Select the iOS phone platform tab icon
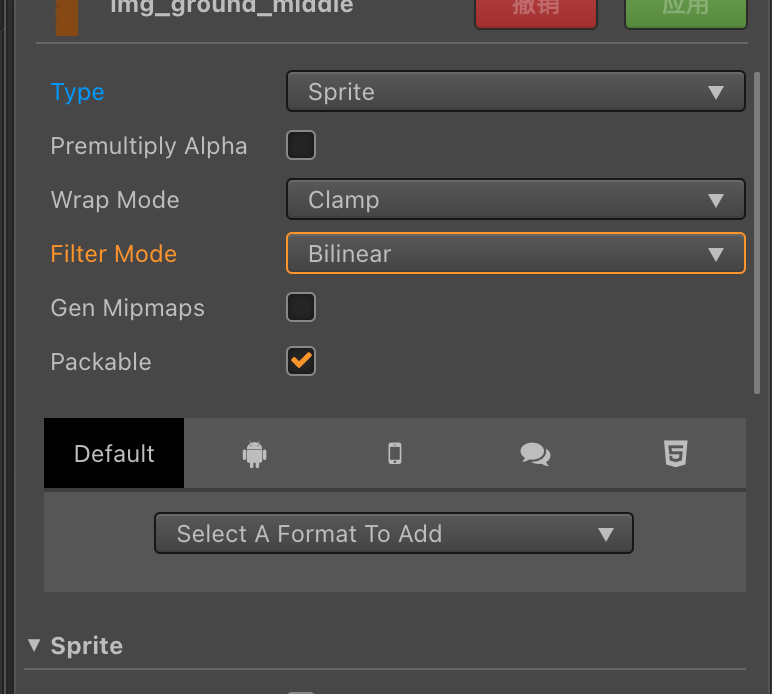772x694 pixels. point(395,454)
